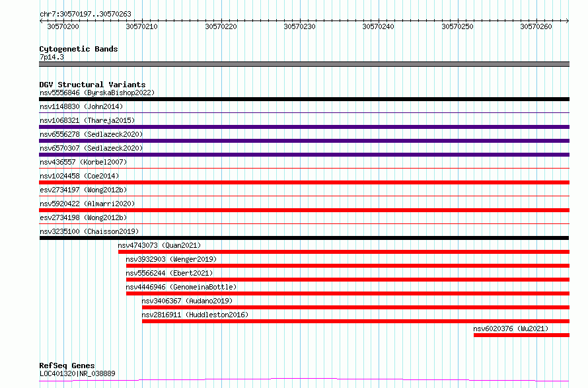Click the red bar under nsv3406367

(x=356, y=307)
